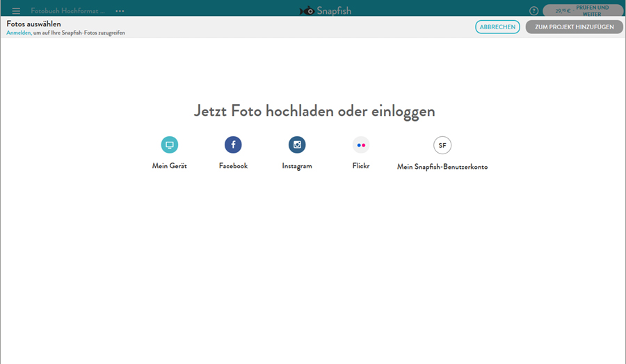This screenshot has height=364, width=626.
Task: Click the Snapfish logo
Action: pyautogui.click(x=326, y=10)
